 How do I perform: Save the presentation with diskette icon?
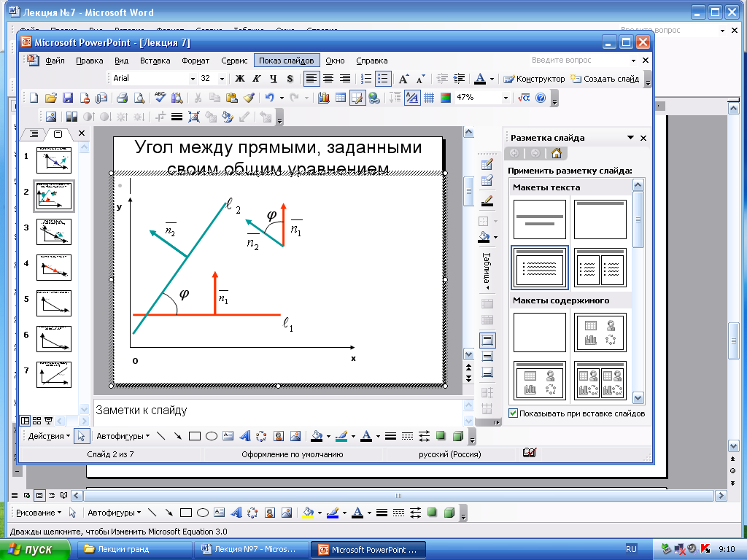(x=68, y=98)
